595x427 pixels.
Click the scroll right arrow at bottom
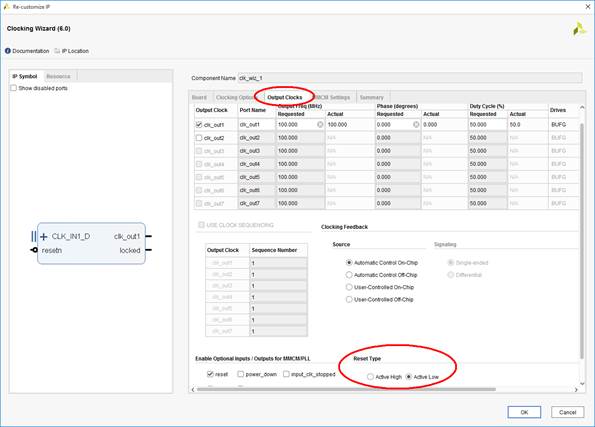point(576,389)
